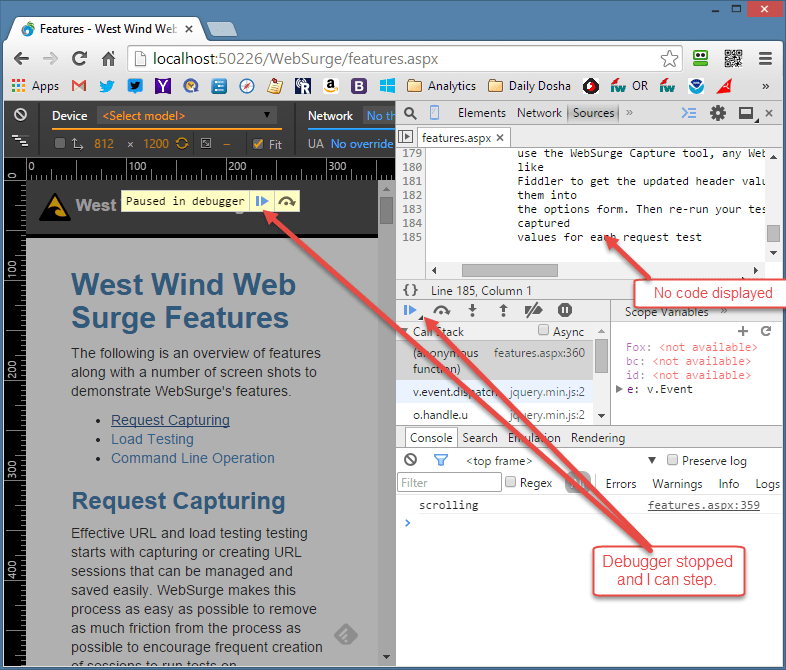
Task: Open the top frame context dropdown
Action: tap(560, 461)
